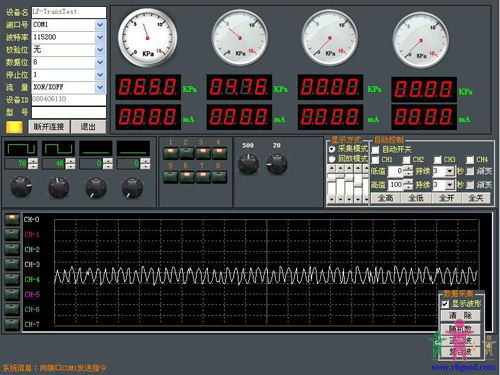The height and width of the screenshot is (375, 500).
Task: Check the CH4 auto-control checkbox
Action: tap(470, 160)
